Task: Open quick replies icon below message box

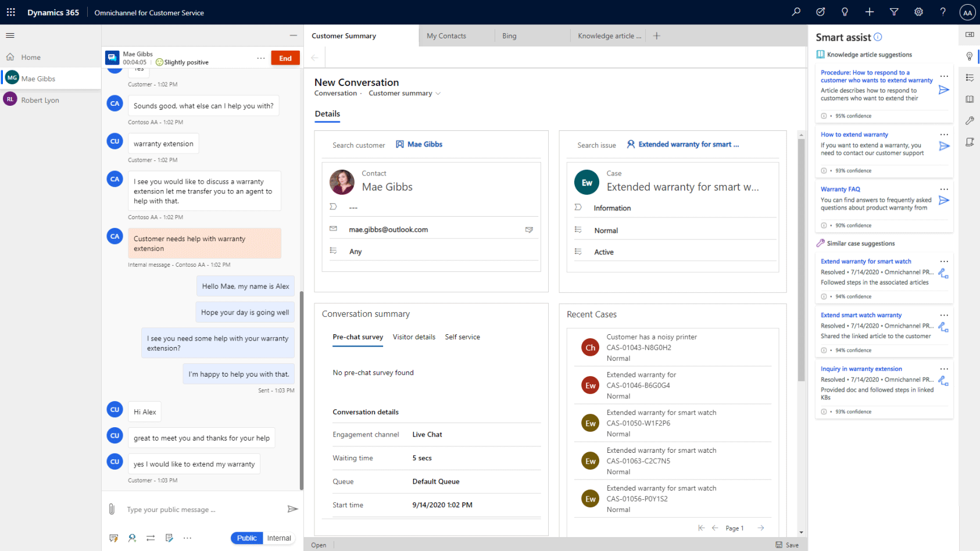Action: (x=114, y=538)
